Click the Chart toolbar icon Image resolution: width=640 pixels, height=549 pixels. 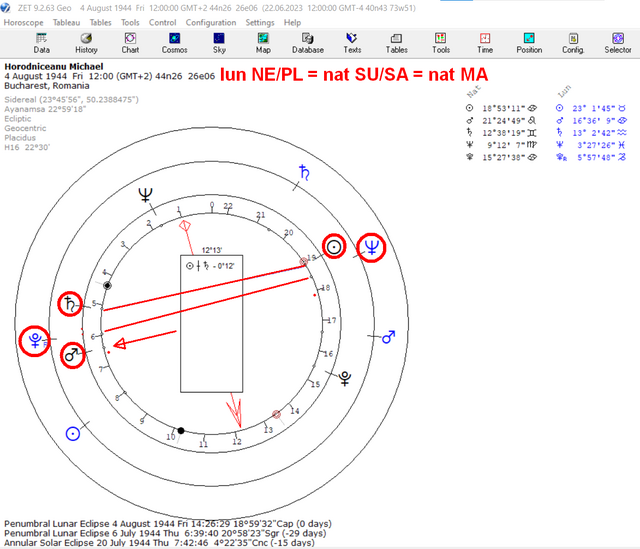pos(130,43)
